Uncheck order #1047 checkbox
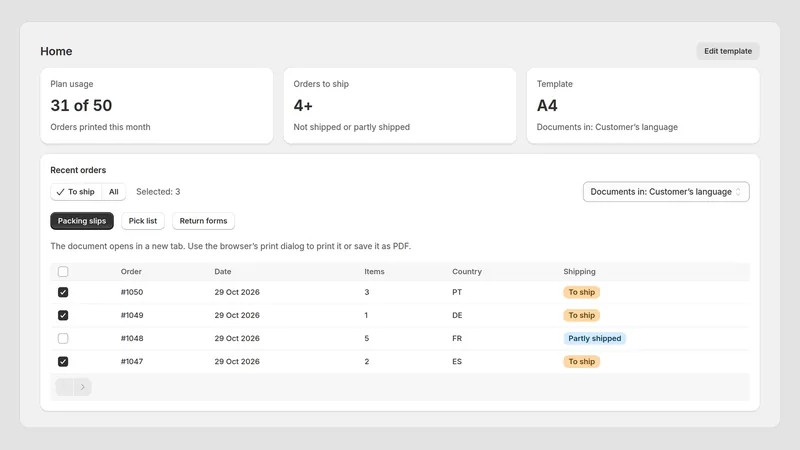Image resolution: width=800 pixels, height=450 pixels. coord(63,361)
